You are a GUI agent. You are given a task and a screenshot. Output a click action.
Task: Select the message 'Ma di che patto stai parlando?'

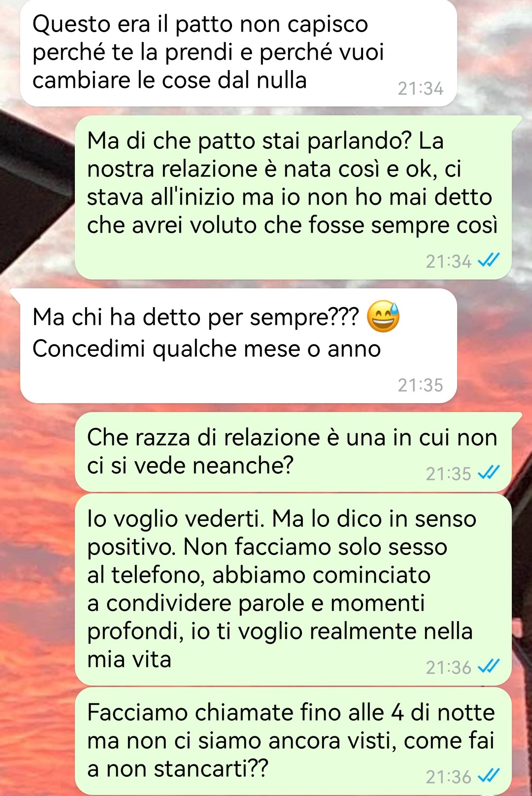(293, 197)
